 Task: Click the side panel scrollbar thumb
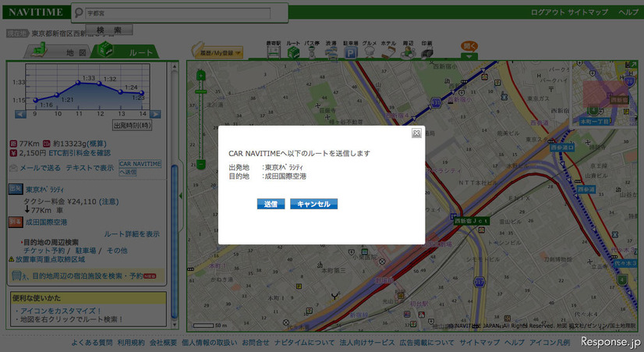pos(174,242)
